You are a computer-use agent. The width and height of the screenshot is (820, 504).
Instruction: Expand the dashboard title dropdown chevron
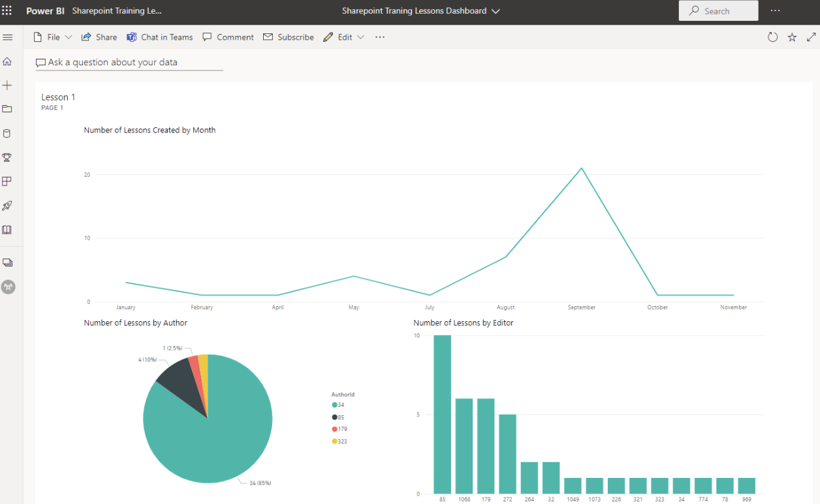click(496, 11)
